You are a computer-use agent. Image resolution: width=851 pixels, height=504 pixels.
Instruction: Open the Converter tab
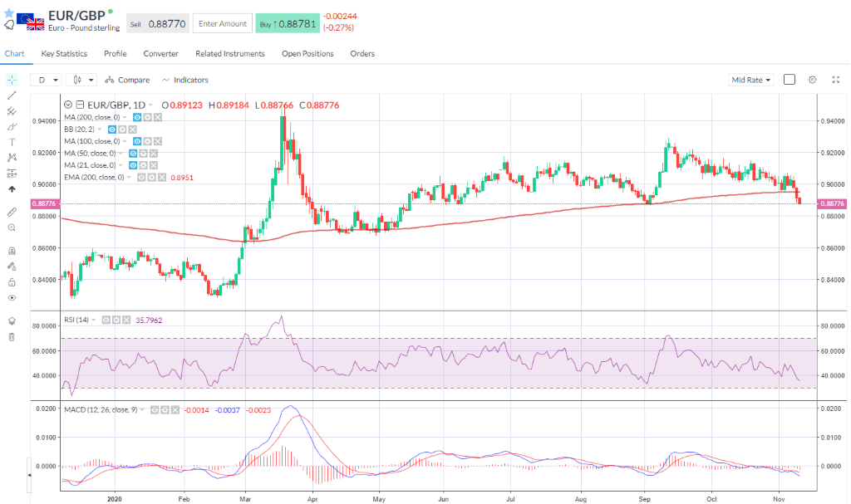160,54
